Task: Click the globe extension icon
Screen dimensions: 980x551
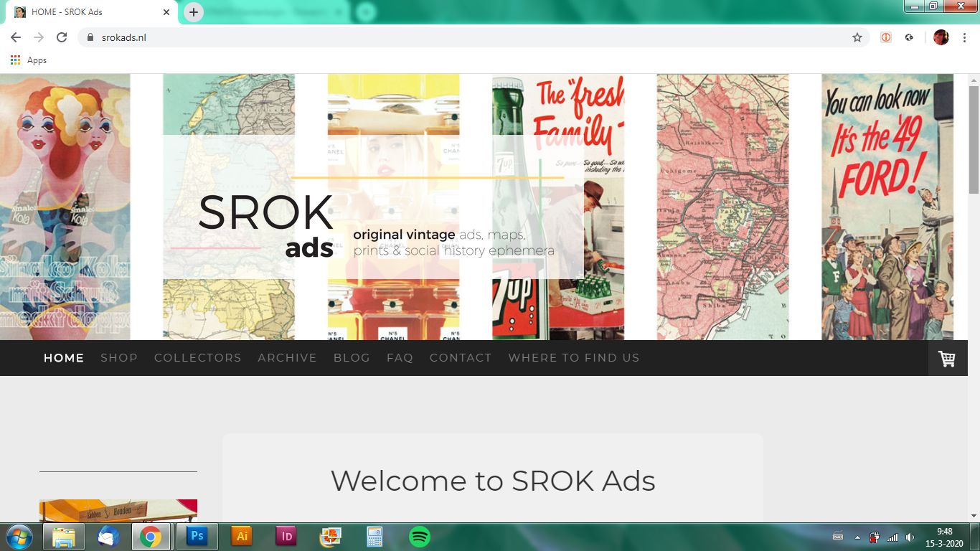Action: pos(909,37)
